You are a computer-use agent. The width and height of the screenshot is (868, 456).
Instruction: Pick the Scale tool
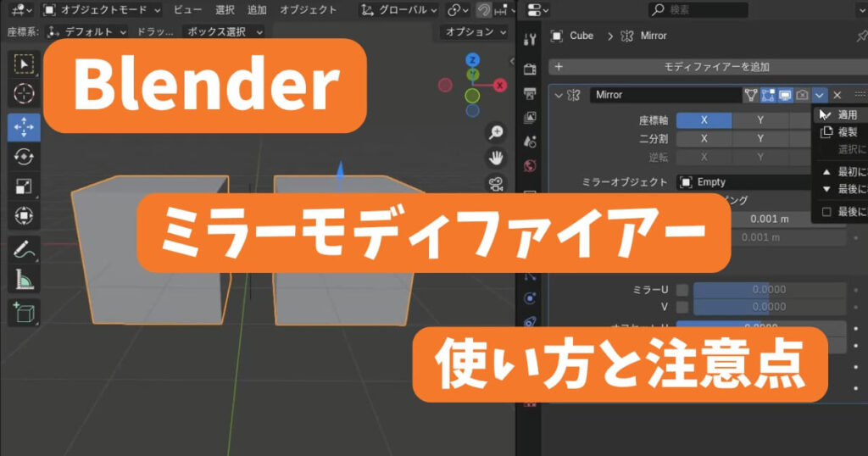pyautogui.click(x=24, y=186)
